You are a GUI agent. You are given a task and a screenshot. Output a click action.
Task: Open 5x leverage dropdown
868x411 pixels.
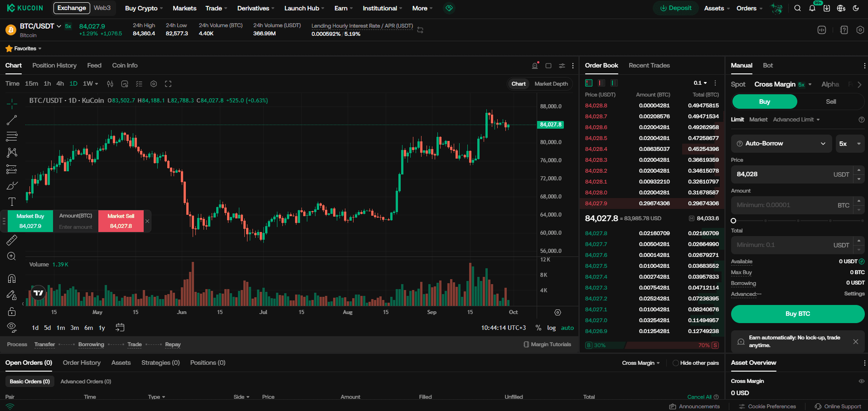850,144
